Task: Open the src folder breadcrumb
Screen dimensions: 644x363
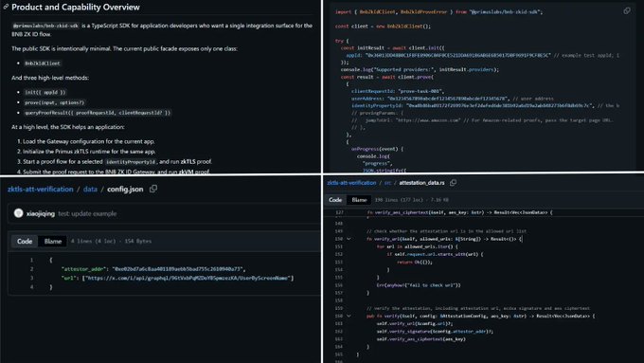Action: pos(387,183)
